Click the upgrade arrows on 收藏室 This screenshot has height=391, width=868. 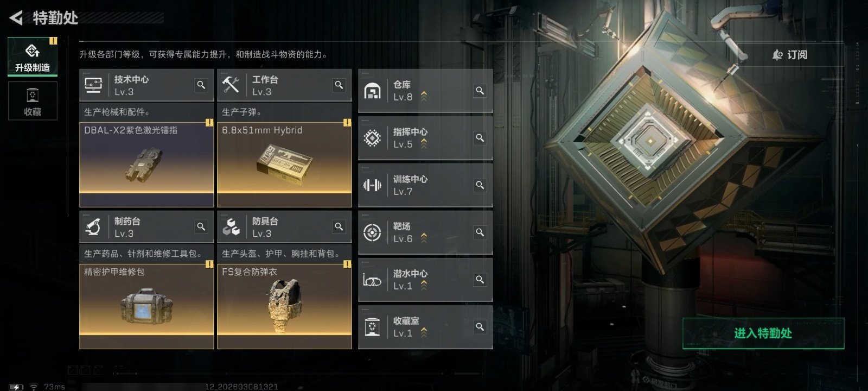(424, 332)
